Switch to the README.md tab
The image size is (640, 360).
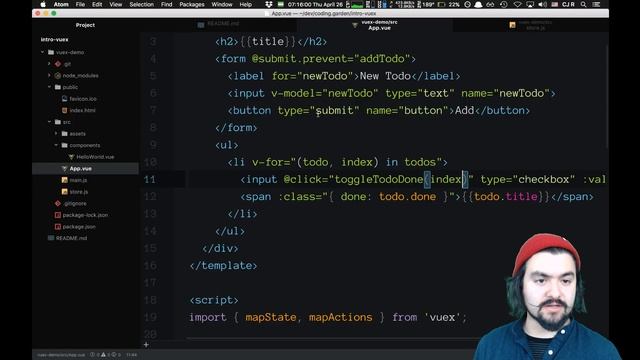coord(218,25)
